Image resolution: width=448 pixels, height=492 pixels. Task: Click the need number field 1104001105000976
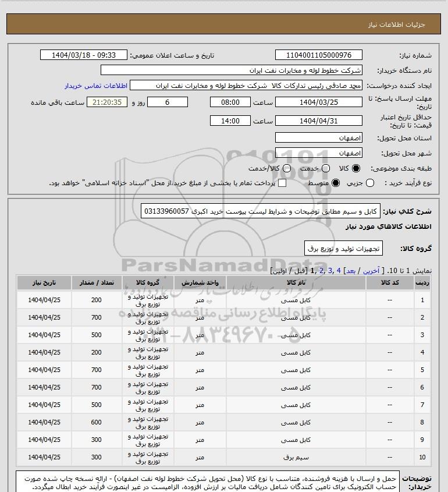(x=318, y=55)
